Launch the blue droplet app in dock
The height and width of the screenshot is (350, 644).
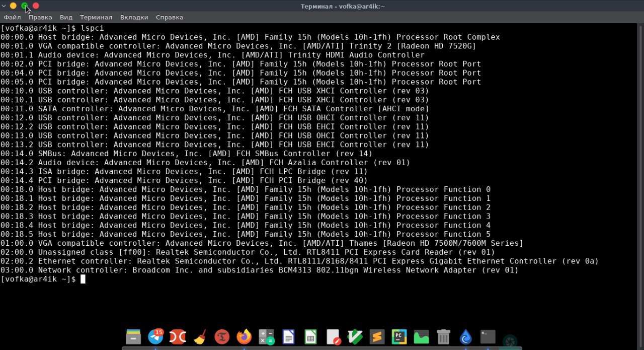point(466,336)
